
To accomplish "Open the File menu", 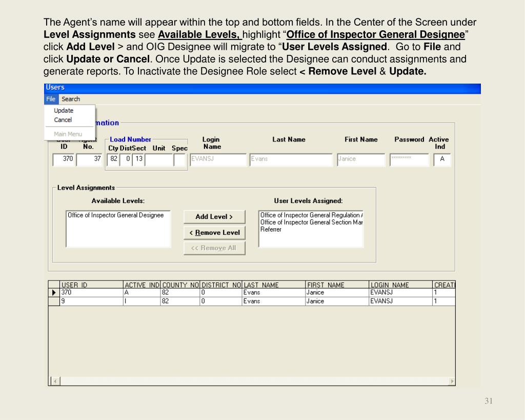I will [x=51, y=99].
